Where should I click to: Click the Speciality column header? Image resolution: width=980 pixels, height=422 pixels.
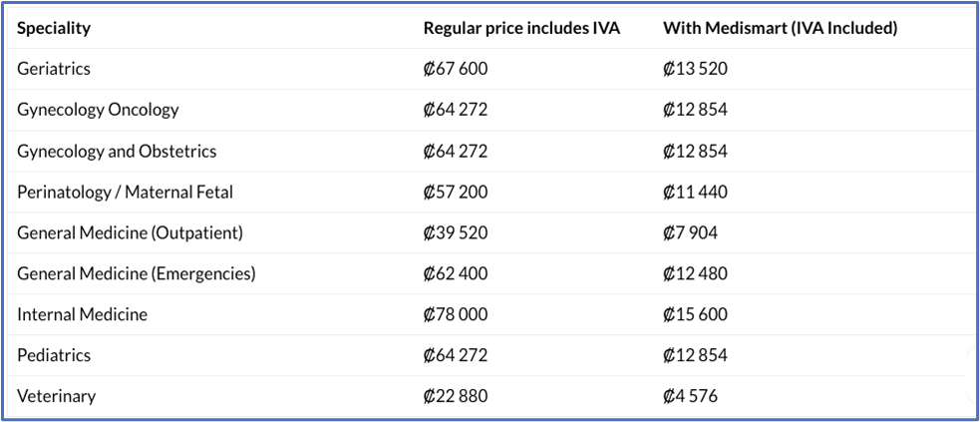[x=54, y=28]
